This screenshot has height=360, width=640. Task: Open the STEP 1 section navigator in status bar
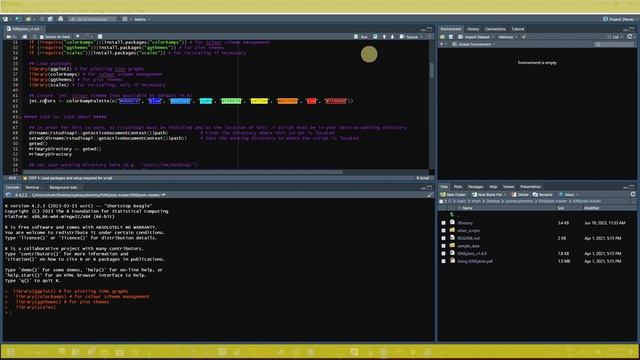coord(67,178)
